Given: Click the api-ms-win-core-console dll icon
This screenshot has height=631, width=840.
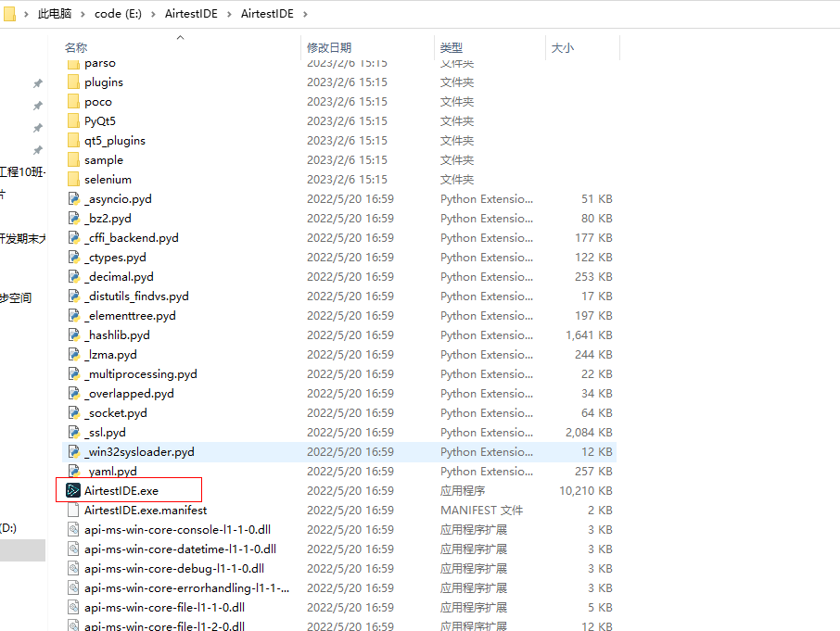Looking at the screenshot, I should click(x=73, y=529).
